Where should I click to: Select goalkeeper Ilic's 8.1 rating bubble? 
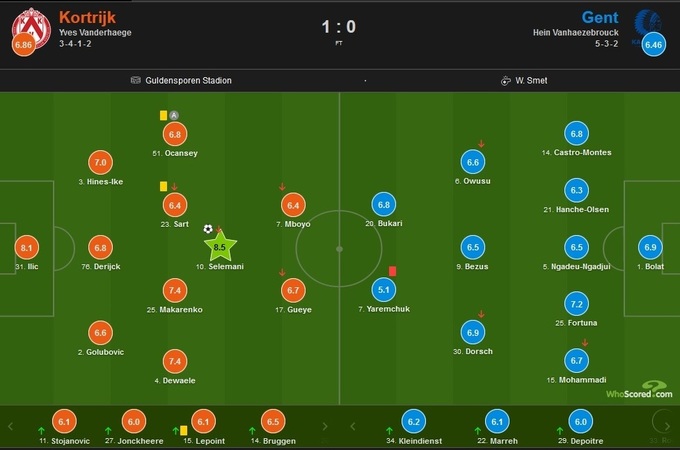27,247
